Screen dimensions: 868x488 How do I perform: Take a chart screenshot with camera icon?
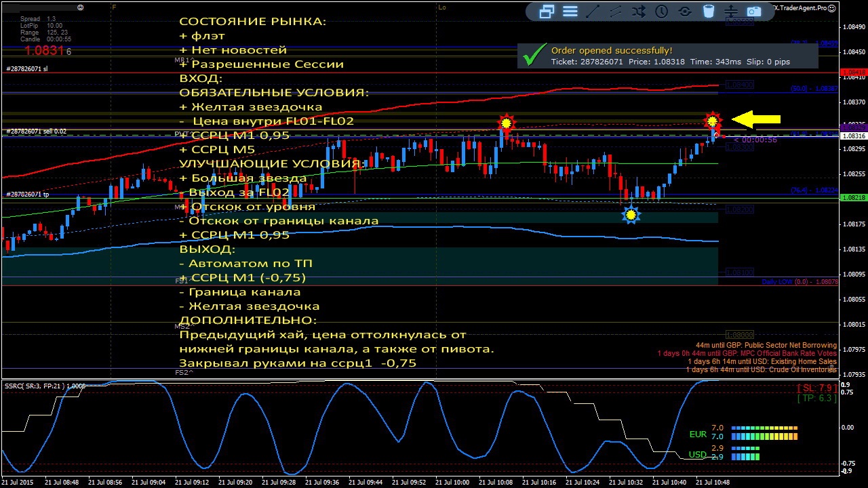[754, 11]
